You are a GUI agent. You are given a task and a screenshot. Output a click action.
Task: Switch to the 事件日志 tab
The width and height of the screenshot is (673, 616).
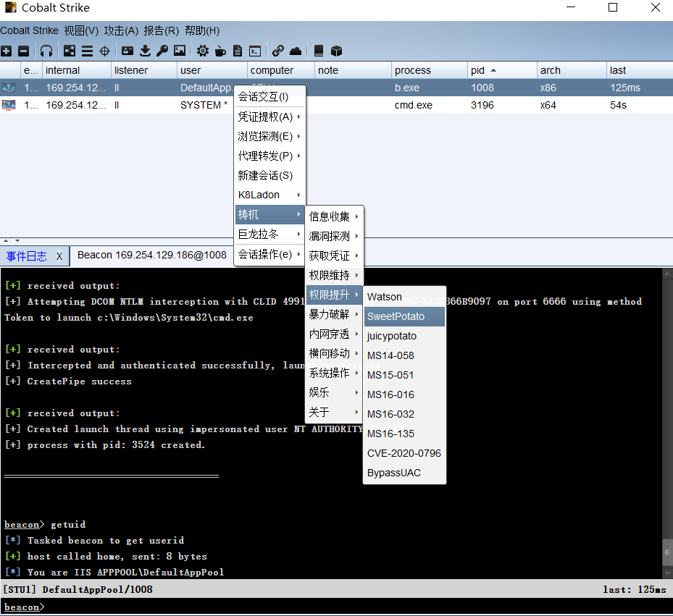(x=27, y=256)
